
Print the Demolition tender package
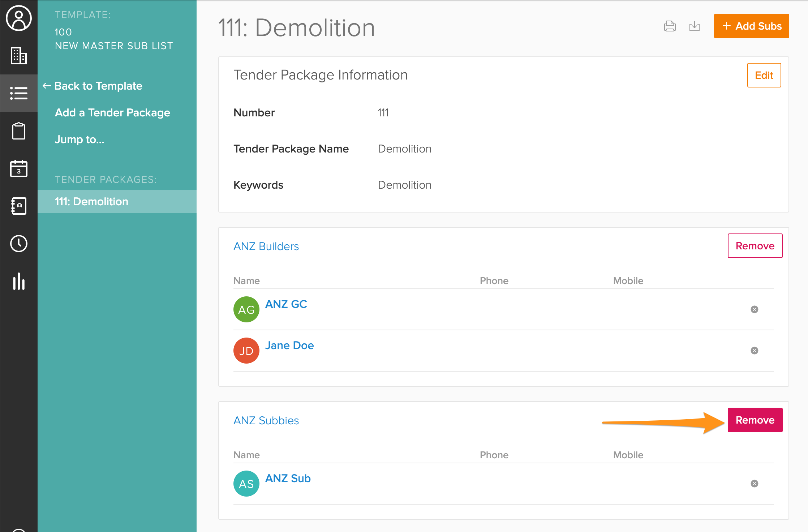tap(670, 26)
